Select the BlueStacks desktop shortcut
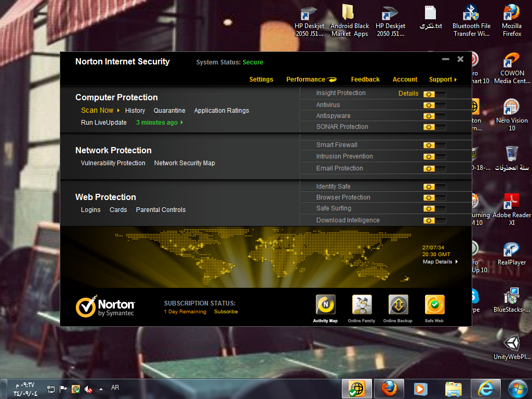 tap(512, 301)
